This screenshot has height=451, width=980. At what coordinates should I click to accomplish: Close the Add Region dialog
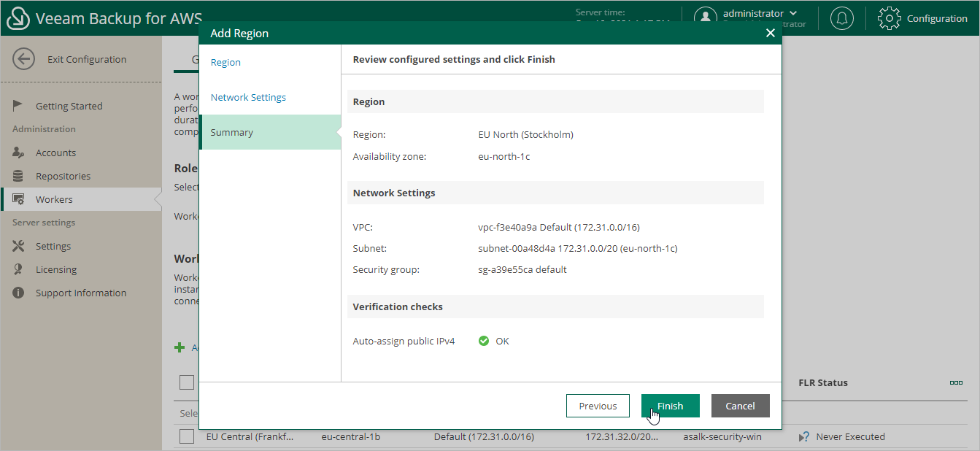770,33
